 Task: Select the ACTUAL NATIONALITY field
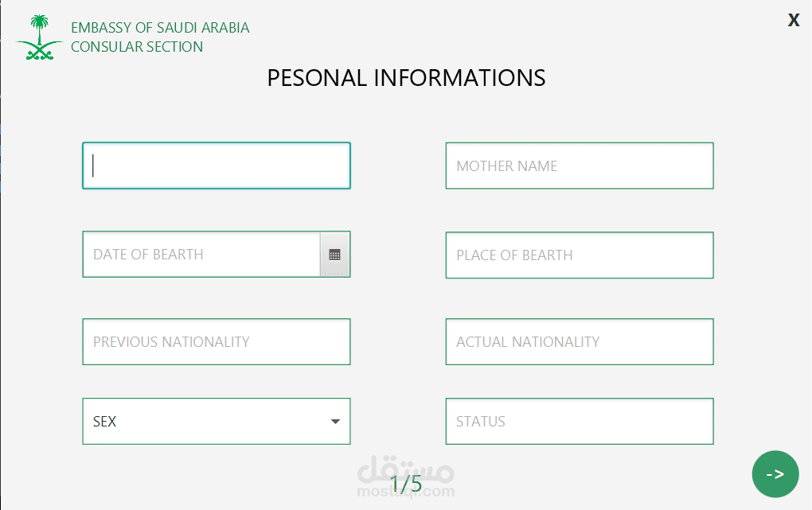point(579,342)
